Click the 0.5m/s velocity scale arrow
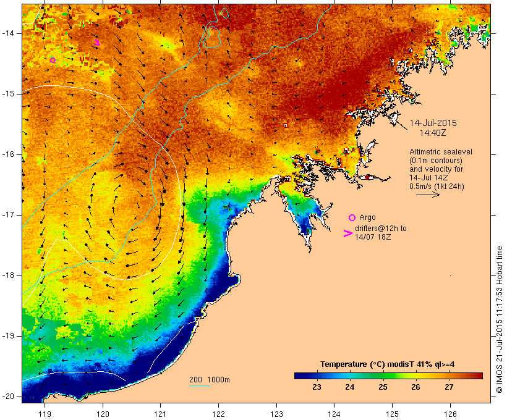 coord(428,195)
